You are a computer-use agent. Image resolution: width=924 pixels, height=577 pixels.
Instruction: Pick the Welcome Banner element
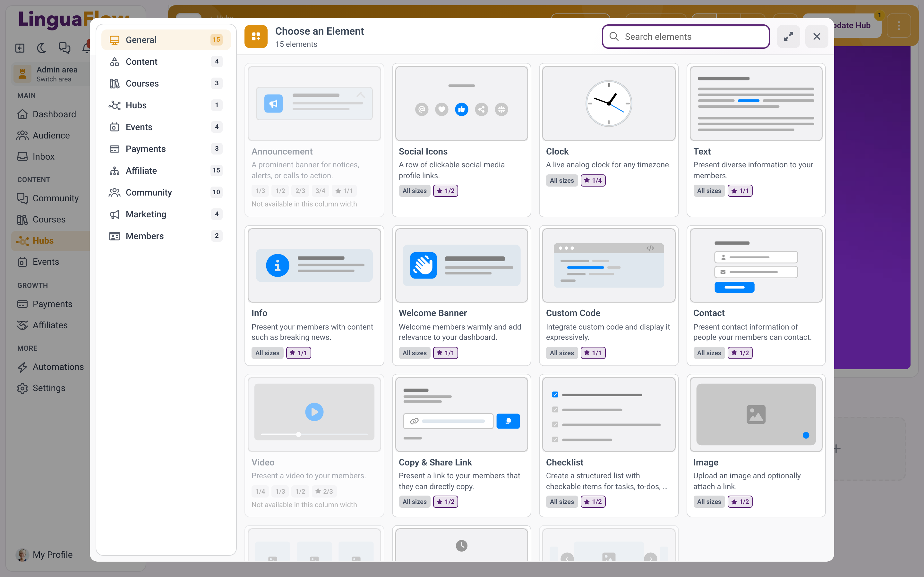[461, 295]
